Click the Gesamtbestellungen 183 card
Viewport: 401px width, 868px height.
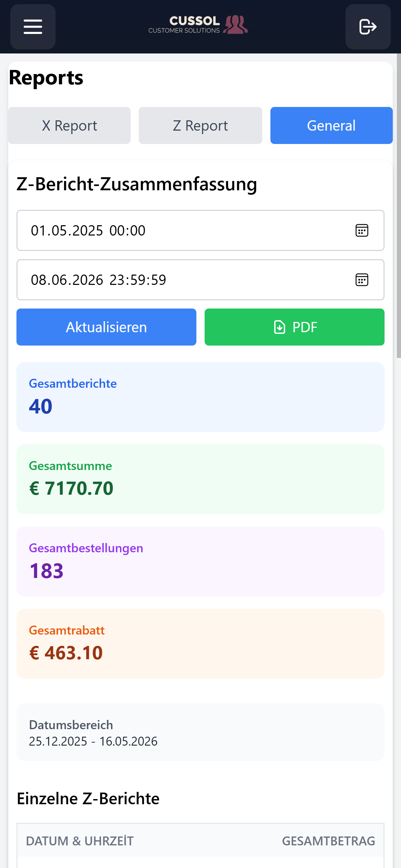pyautogui.click(x=200, y=562)
